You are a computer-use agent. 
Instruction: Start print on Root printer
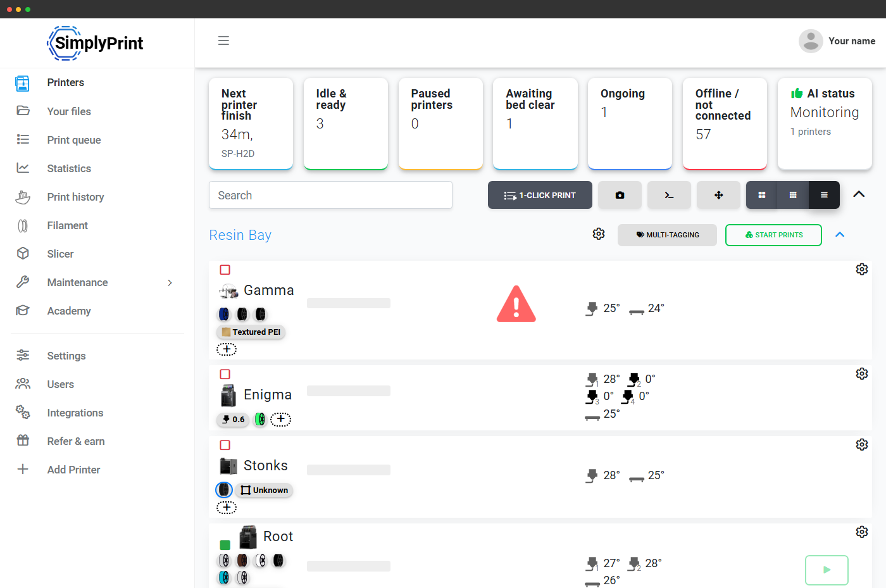[x=827, y=570]
